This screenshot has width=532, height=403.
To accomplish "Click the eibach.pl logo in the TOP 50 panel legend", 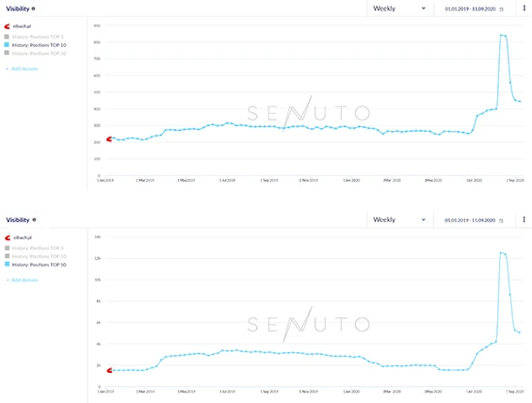I will click(8, 237).
